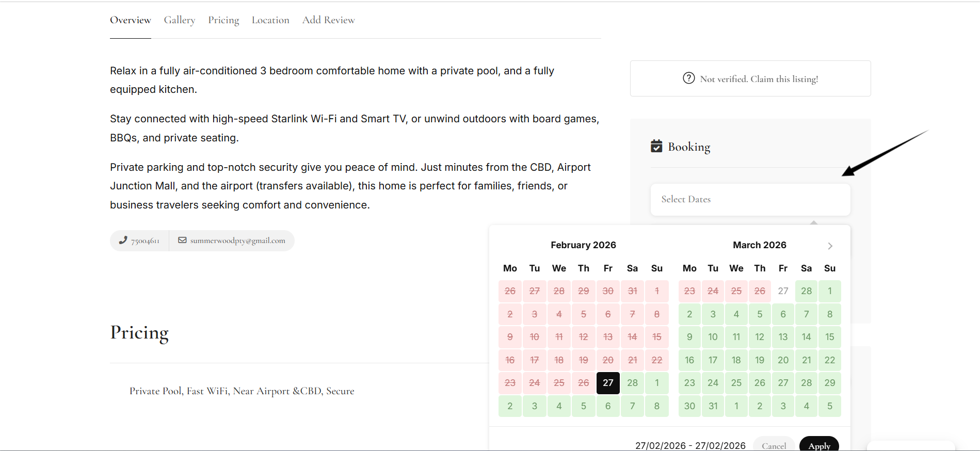Image resolution: width=980 pixels, height=451 pixels.
Task: Click the summerwoodpty@gmail.com email link
Action: click(237, 240)
